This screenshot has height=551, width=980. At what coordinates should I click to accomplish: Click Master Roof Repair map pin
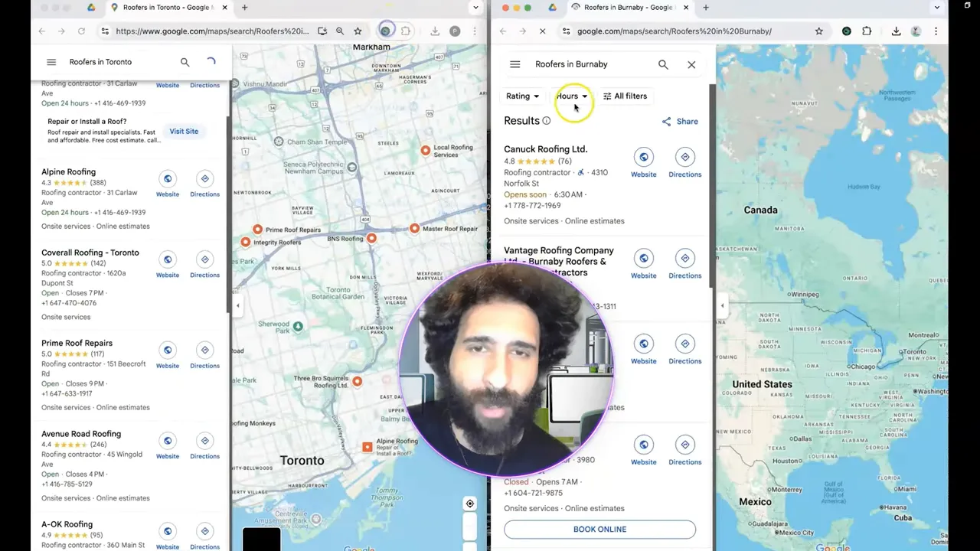click(414, 228)
